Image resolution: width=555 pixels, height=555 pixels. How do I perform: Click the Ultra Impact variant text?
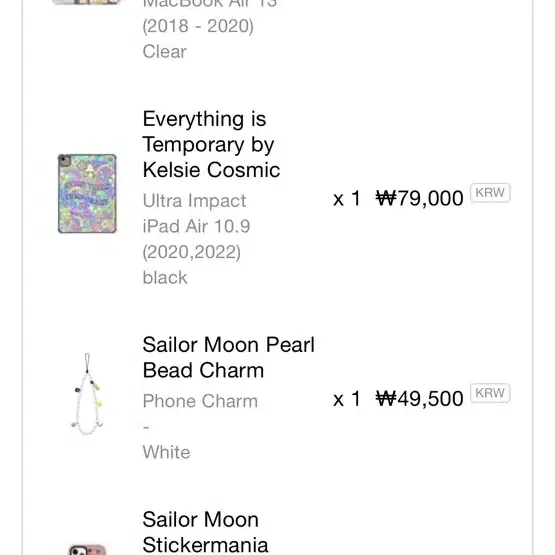pos(194,201)
